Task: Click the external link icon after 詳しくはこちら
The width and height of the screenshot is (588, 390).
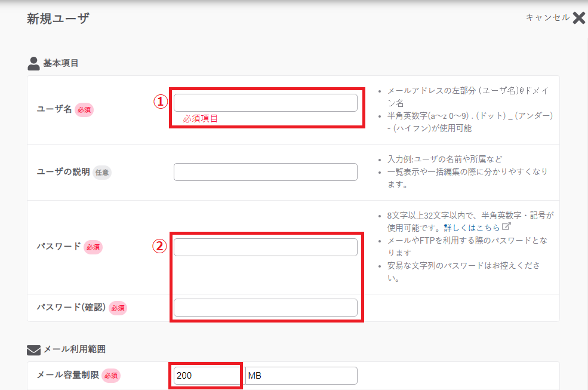Action: (506, 226)
